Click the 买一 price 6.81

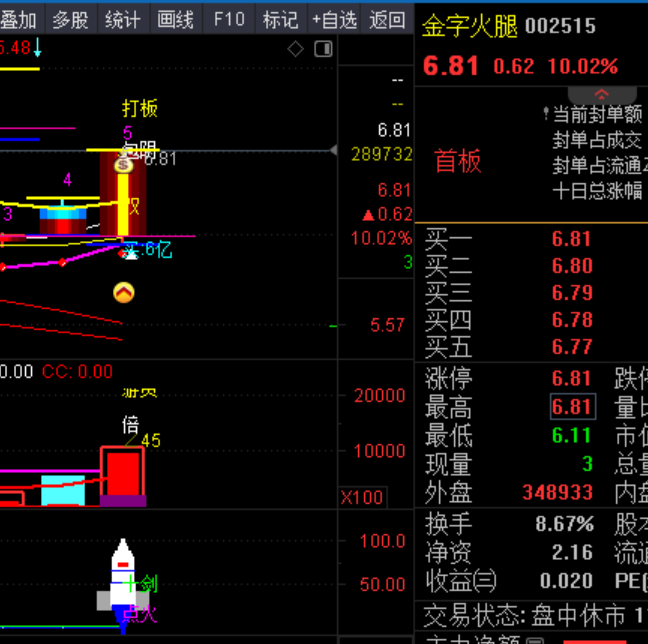(x=571, y=239)
